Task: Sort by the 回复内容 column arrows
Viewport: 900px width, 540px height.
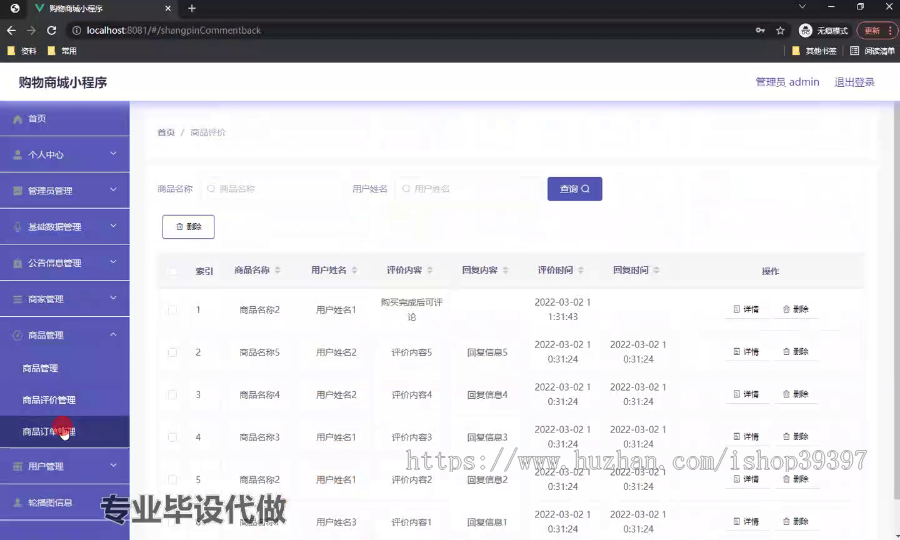Action: coord(506,270)
